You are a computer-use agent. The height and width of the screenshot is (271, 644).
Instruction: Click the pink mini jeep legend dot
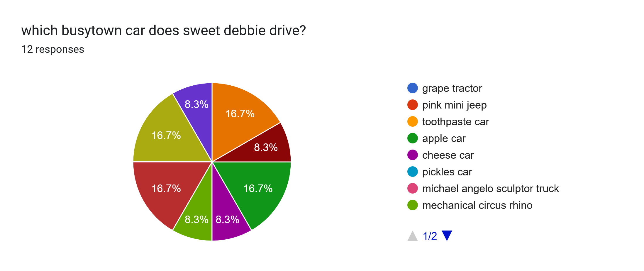point(413,105)
